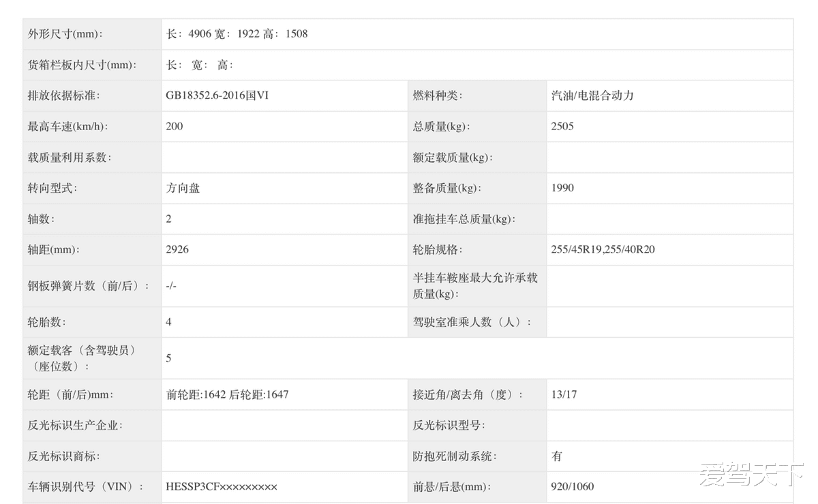
Task: Click the 钢板弹簧片数（前/后） label
Action: coord(89,286)
